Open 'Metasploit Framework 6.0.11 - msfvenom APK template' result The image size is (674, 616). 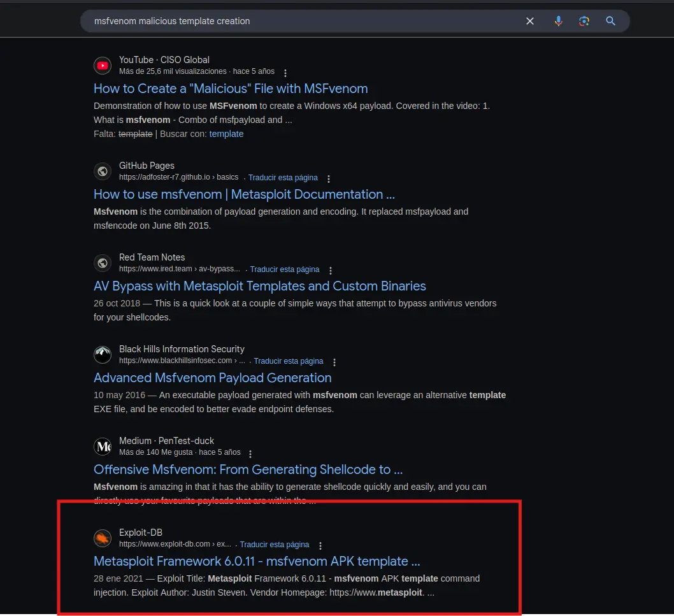click(257, 561)
